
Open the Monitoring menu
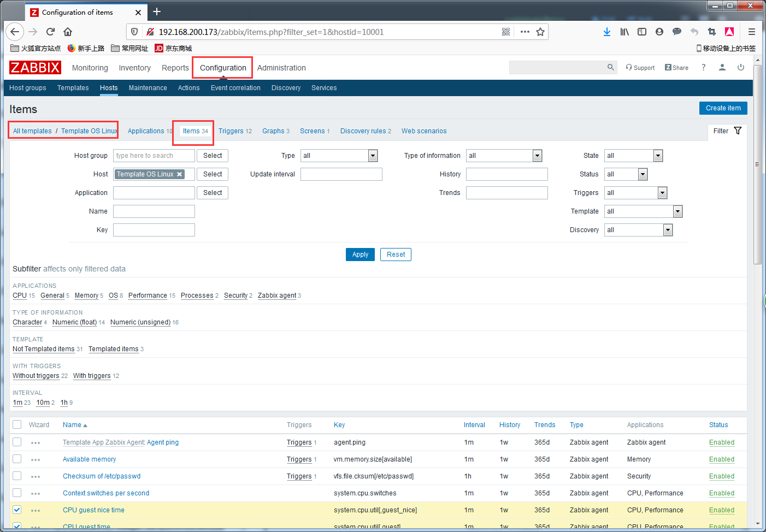coord(90,68)
